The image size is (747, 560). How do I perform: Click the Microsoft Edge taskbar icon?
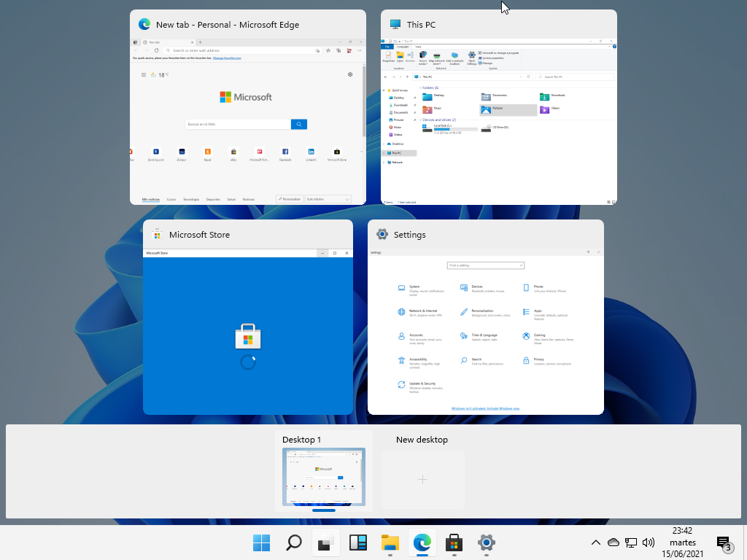point(422,542)
